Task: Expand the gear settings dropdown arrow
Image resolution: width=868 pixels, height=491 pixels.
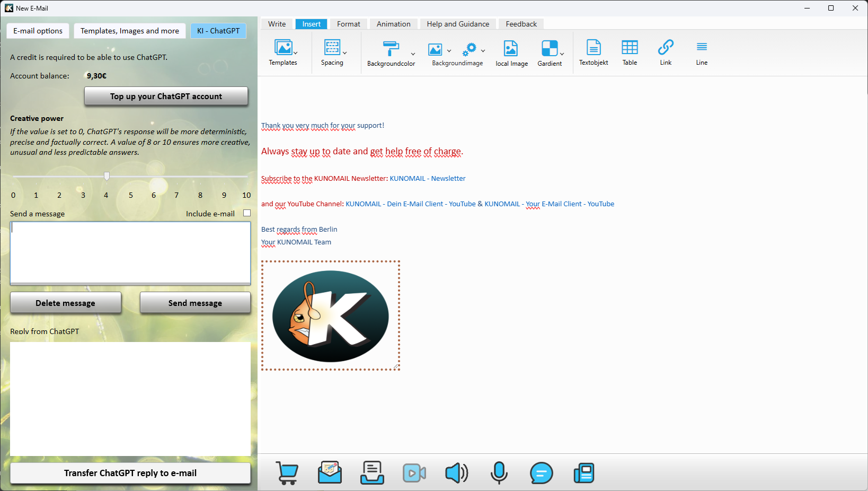Action: point(483,51)
